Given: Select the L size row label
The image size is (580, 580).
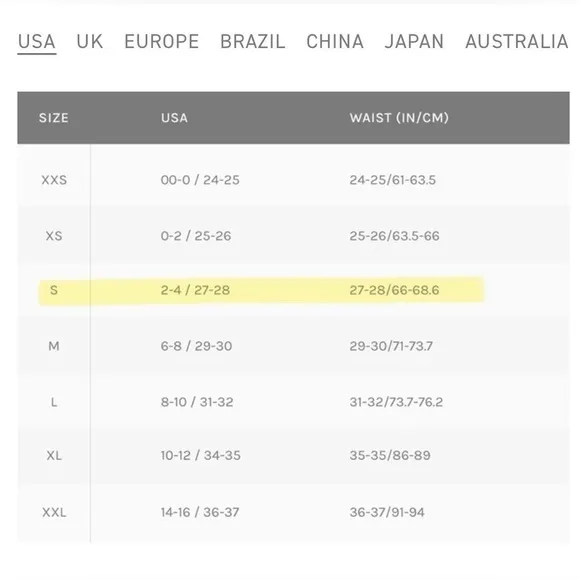Looking at the screenshot, I should pyautogui.click(x=54, y=402).
